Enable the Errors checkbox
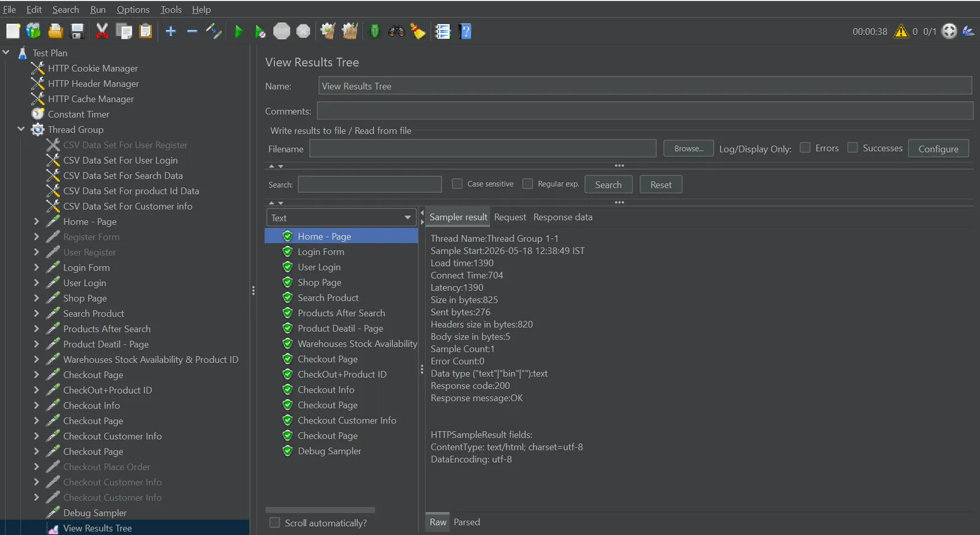The width and height of the screenshot is (980, 535). (x=805, y=148)
